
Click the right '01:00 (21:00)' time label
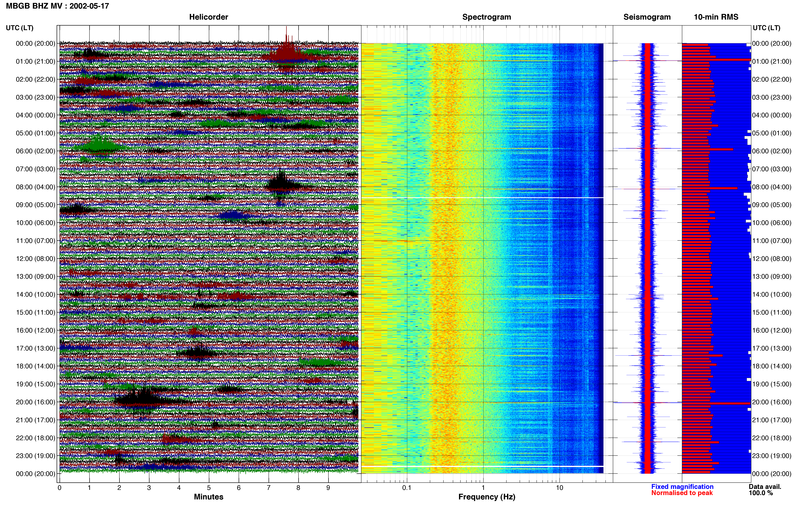click(x=772, y=61)
